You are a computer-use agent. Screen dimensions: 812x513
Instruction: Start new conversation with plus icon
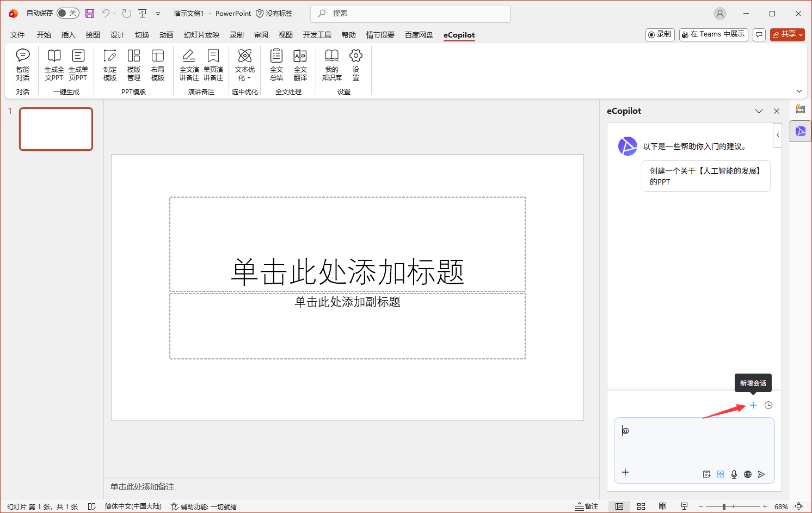[753, 405]
